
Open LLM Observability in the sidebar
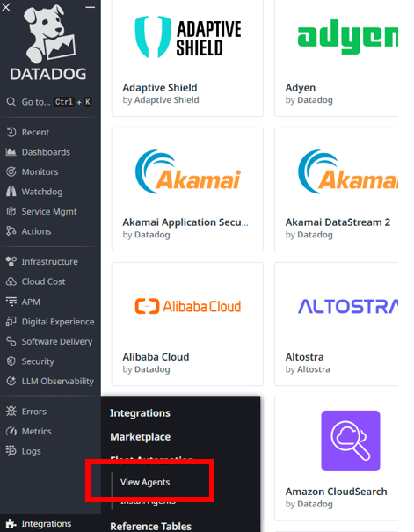(x=58, y=382)
